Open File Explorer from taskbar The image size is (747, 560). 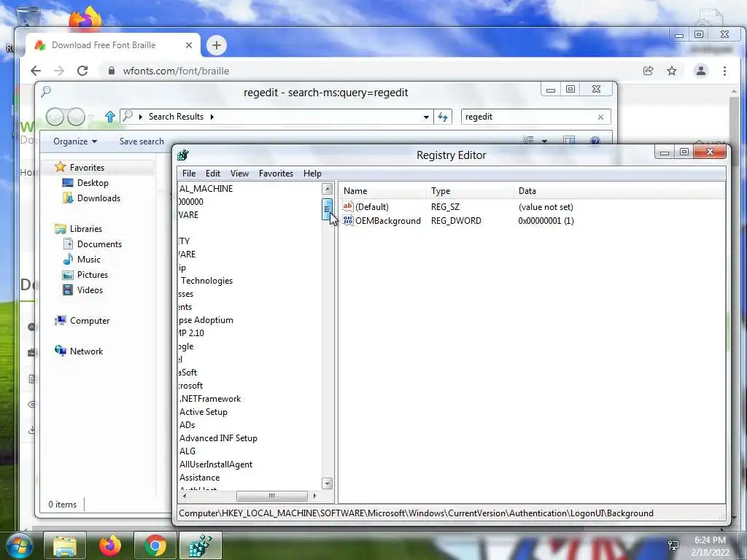click(x=65, y=545)
